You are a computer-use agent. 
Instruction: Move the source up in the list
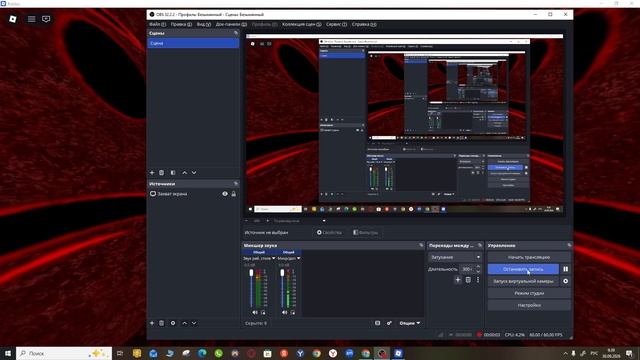click(x=184, y=323)
